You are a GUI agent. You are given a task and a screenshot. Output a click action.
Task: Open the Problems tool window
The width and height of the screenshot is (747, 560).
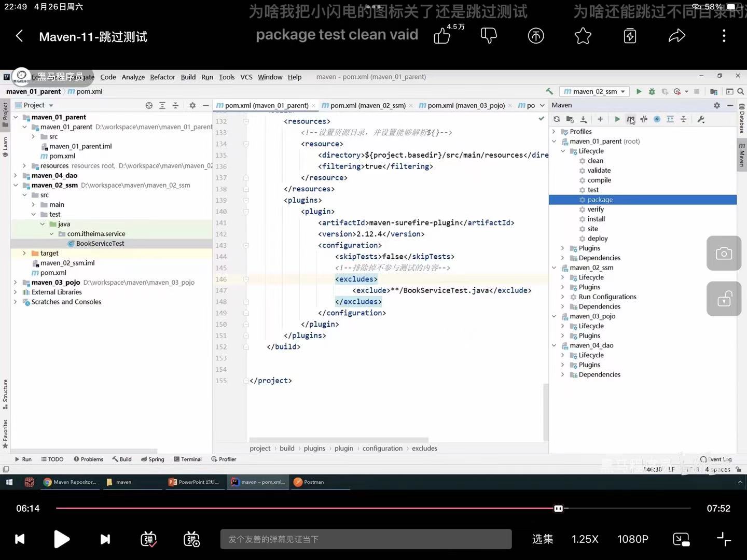88,459
